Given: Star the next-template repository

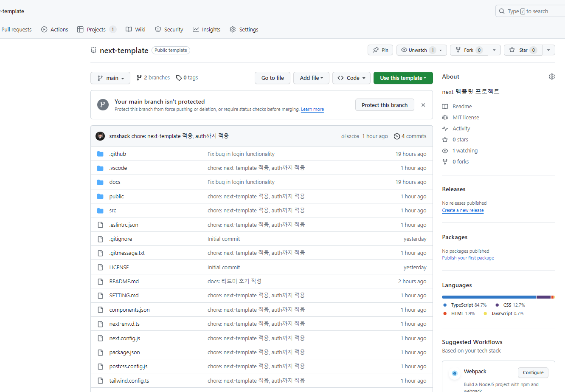Looking at the screenshot, I should click(523, 50).
